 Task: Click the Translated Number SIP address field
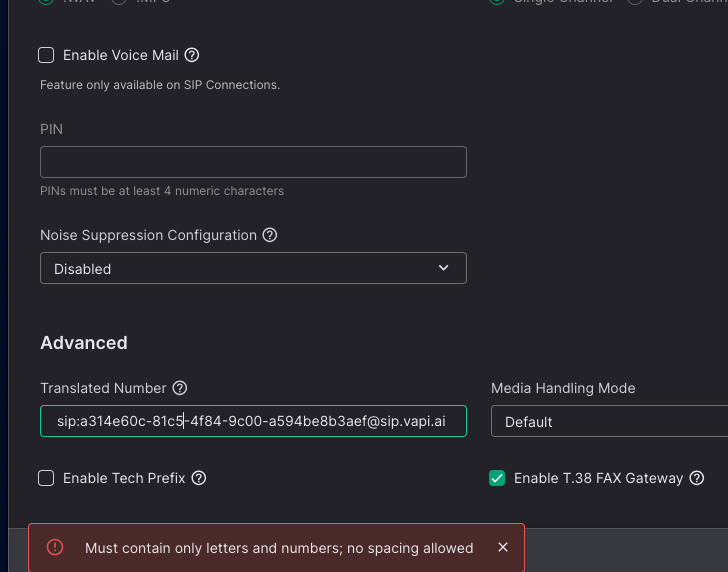(x=253, y=422)
